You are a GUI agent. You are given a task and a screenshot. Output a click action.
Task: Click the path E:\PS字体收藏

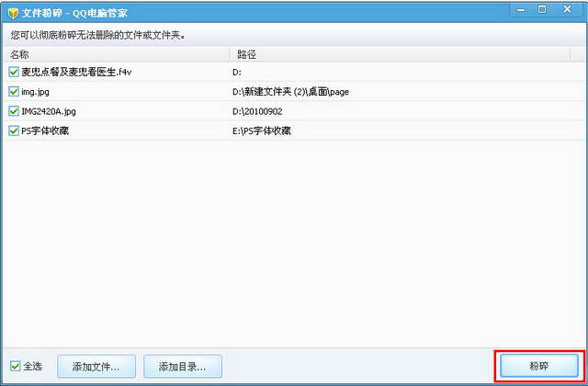pyautogui.click(x=262, y=131)
